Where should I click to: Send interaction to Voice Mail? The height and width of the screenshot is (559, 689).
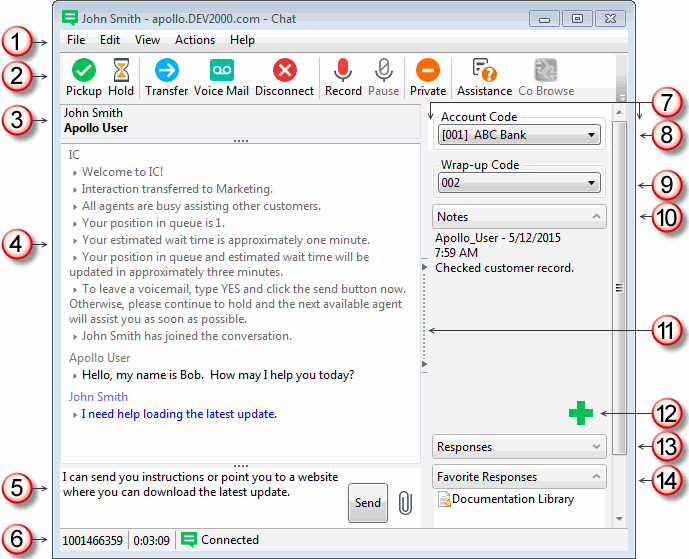(x=221, y=70)
